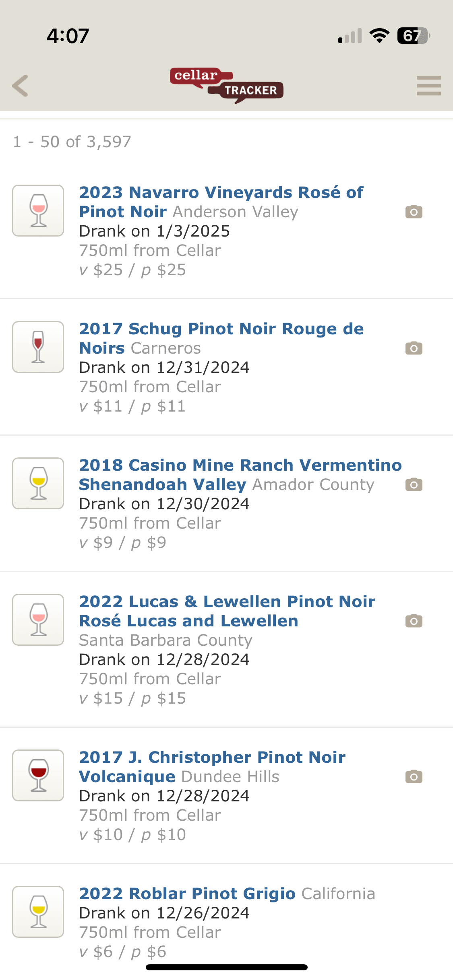453x980 pixels.
Task: Tap the CellarTracker logo
Action: pyautogui.click(x=227, y=85)
